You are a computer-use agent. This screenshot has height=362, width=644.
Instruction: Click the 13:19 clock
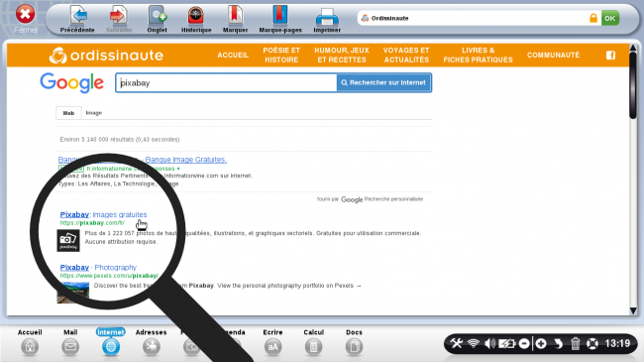point(617,343)
